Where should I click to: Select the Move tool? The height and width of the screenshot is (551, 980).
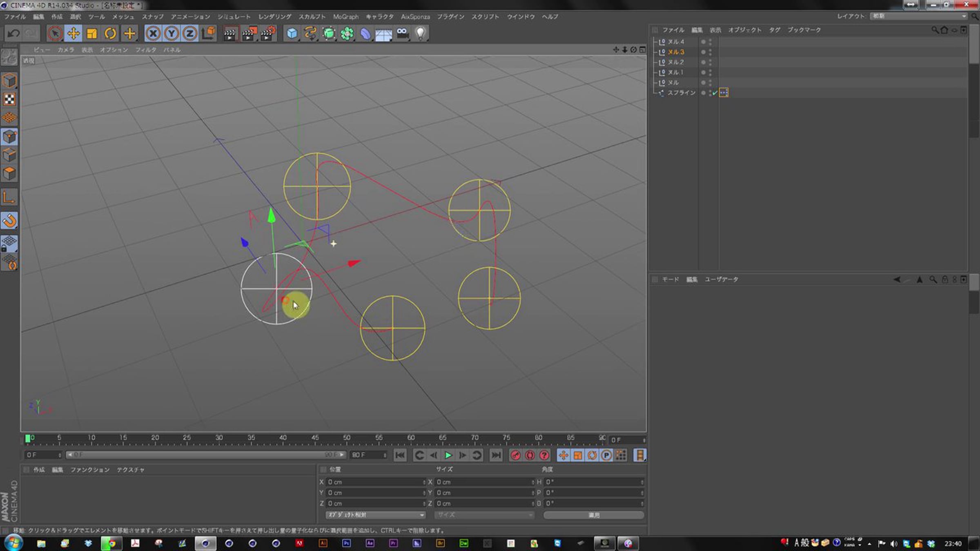tap(73, 33)
